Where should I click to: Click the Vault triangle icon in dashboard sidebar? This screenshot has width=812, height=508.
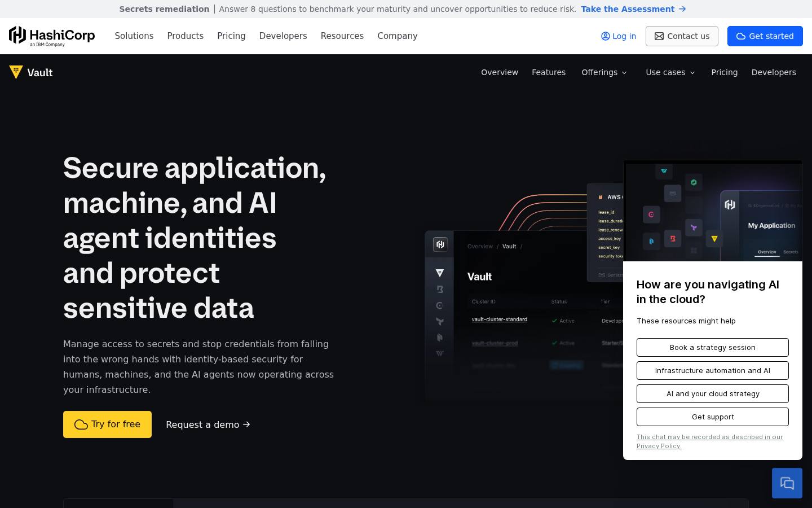[440, 273]
